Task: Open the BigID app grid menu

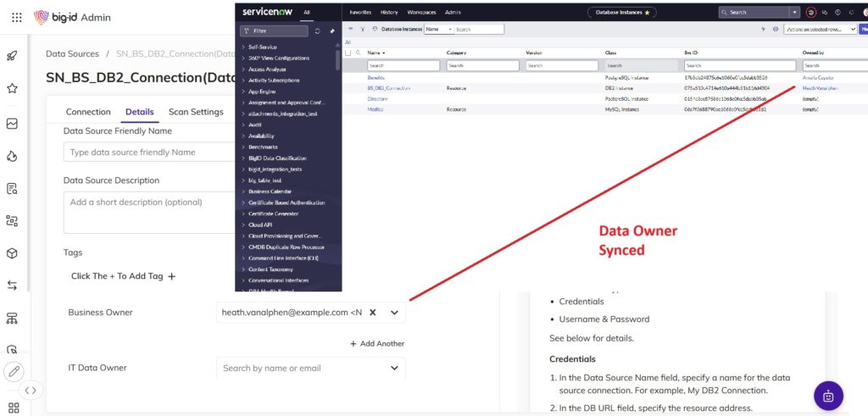Action: tap(17, 18)
